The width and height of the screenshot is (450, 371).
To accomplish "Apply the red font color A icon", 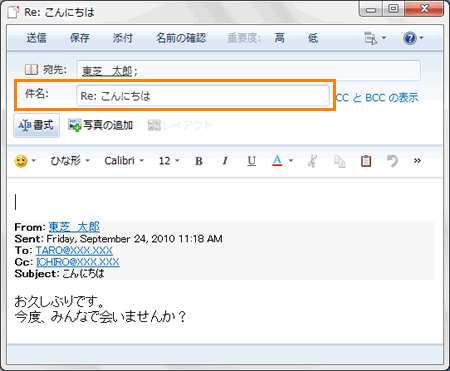I will [x=277, y=161].
